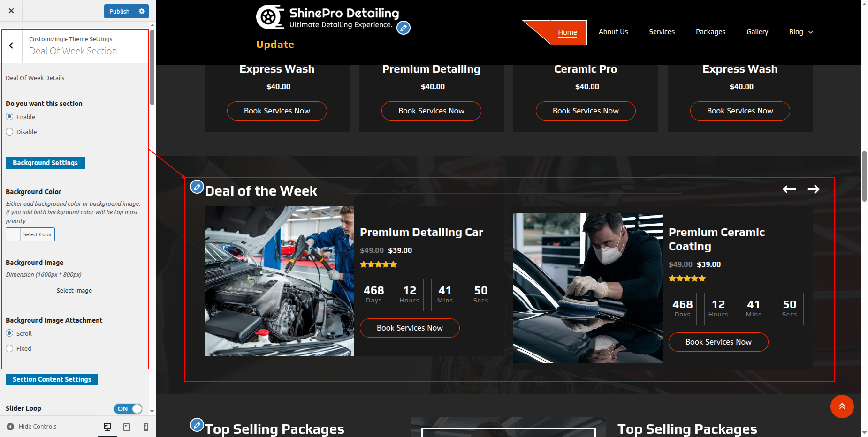Switch to tablet preview mode

pos(127,427)
